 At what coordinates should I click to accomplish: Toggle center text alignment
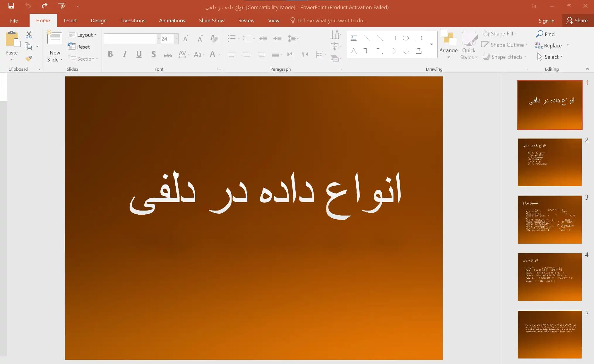coord(246,54)
